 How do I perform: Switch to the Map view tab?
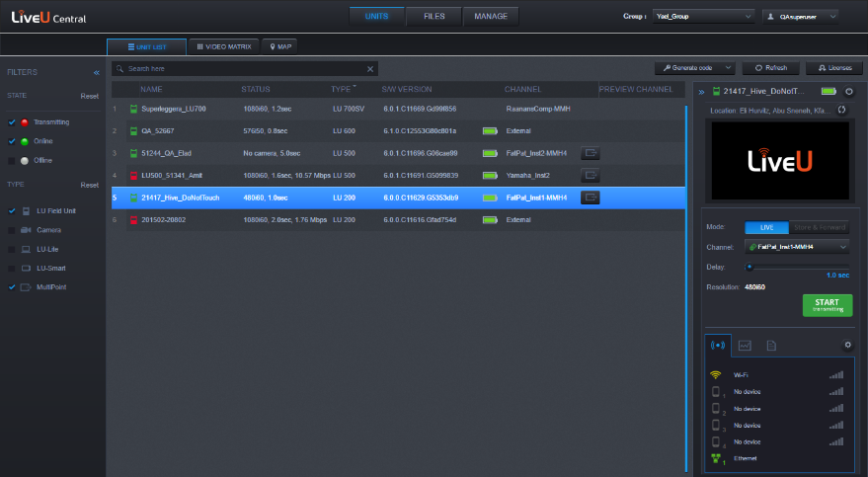coord(280,47)
